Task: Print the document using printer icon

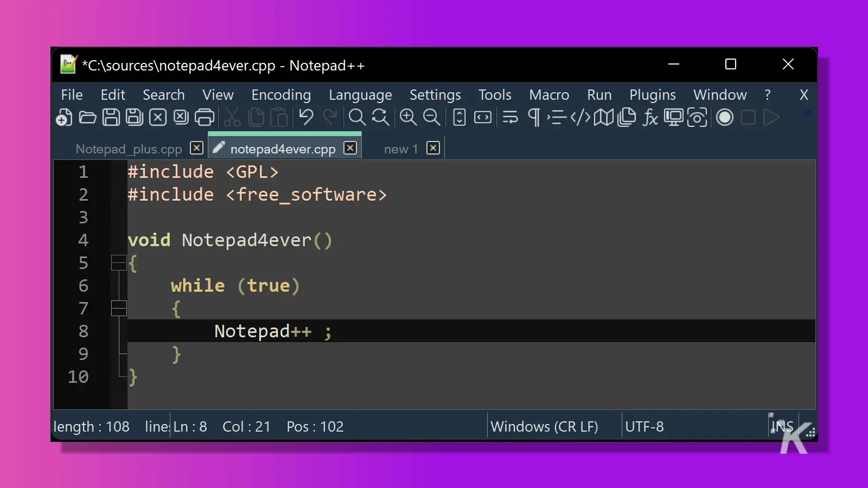Action: (x=205, y=117)
